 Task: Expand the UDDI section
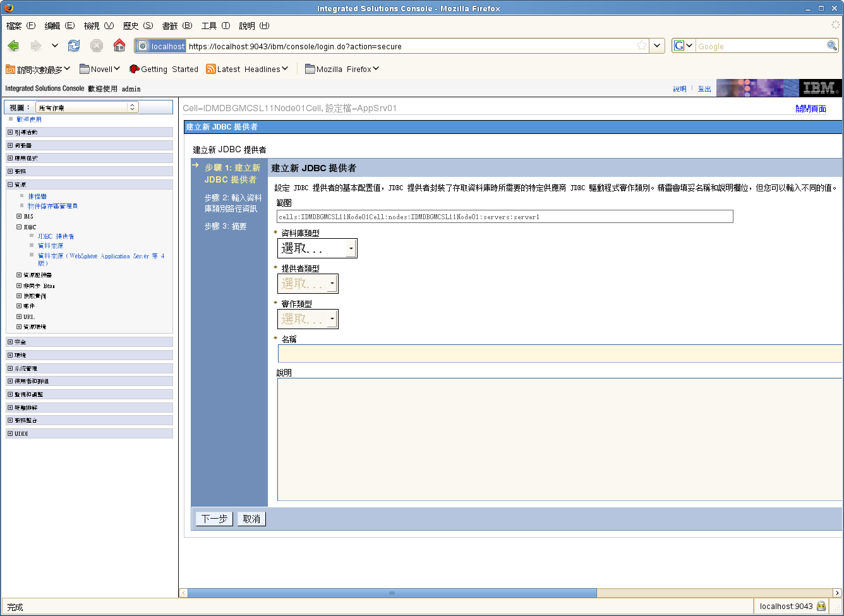point(10,433)
